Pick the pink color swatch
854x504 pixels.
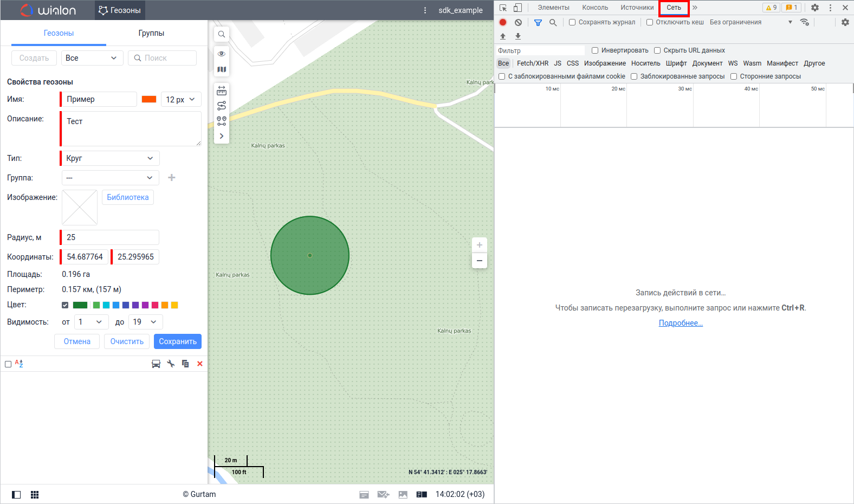155,305
